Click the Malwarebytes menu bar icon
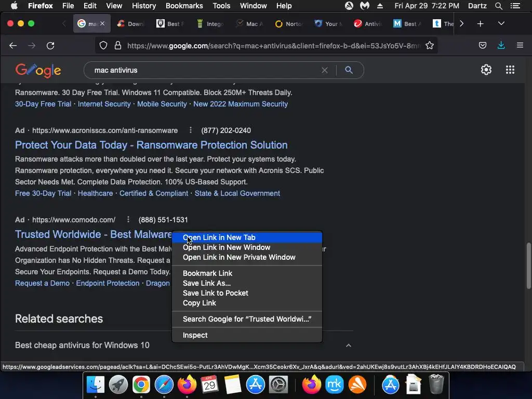Viewport: 532px width, 399px height. point(364,6)
